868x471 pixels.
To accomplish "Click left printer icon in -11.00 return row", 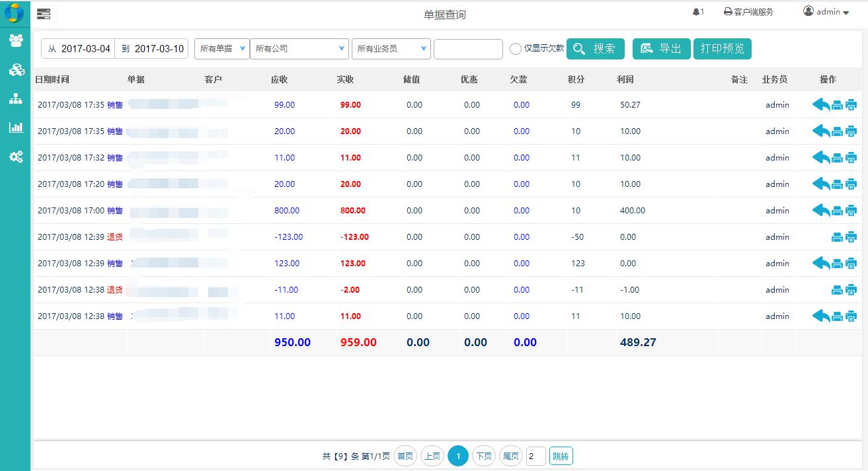I will tap(837, 290).
